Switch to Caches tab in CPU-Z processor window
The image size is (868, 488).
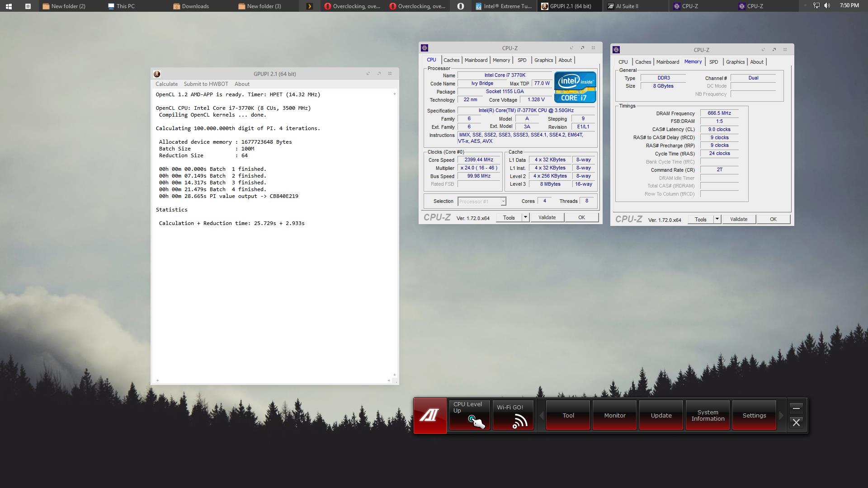pos(451,60)
